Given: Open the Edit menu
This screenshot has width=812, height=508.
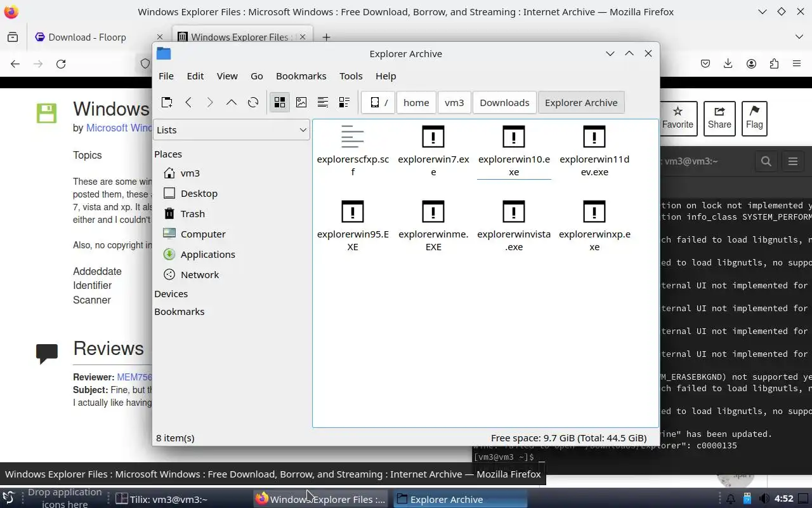Looking at the screenshot, I should 195,76.
